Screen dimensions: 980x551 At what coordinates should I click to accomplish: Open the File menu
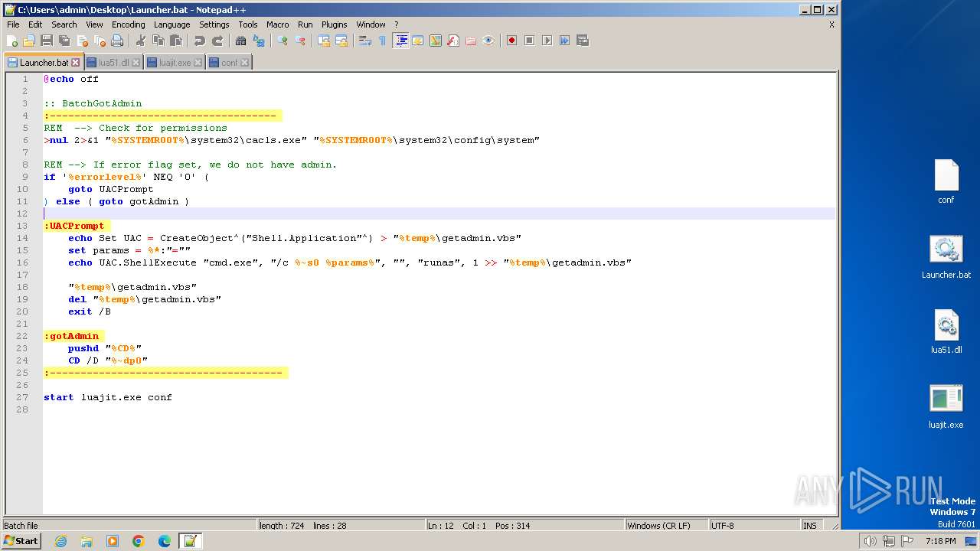point(13,24)
